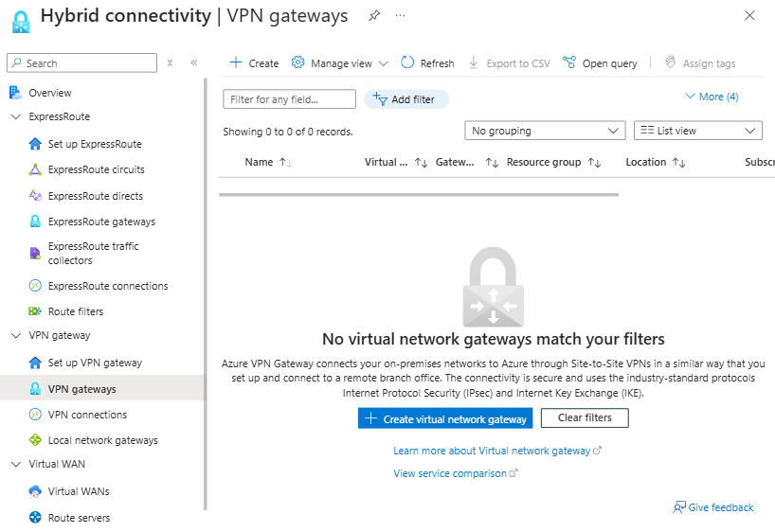Image resolution: width=775 pixels, height=532 pixels.
Task: Click the Refresh icon in the toolbar
Action: point(407,62)
